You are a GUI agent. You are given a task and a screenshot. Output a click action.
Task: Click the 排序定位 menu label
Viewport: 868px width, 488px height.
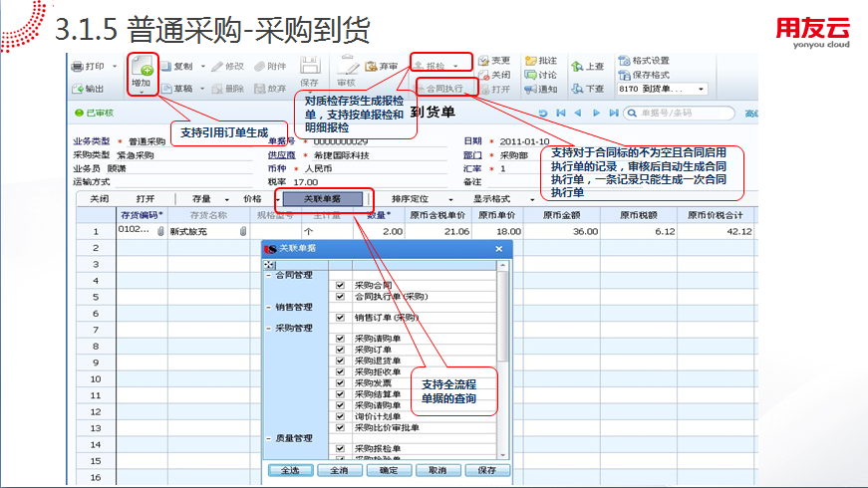click(x=411, y=198)
